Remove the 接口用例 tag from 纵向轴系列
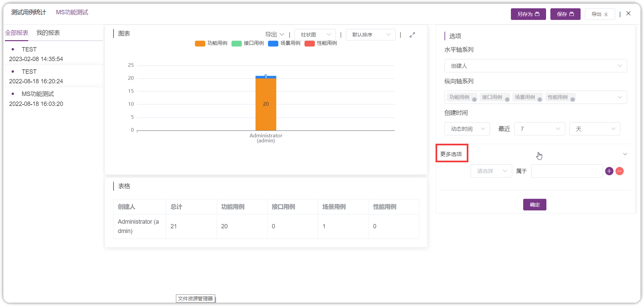Viewport: 644px width, 306px height. pos(507,100)
